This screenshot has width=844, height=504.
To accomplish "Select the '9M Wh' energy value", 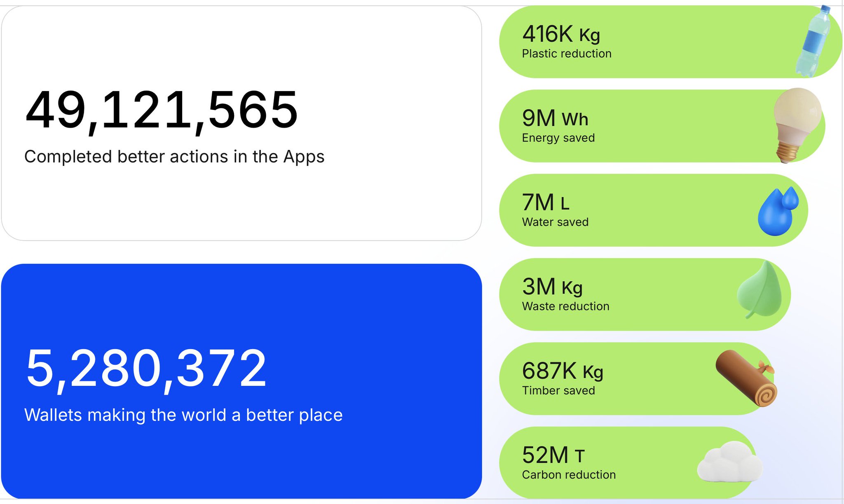I will point(555,119).
